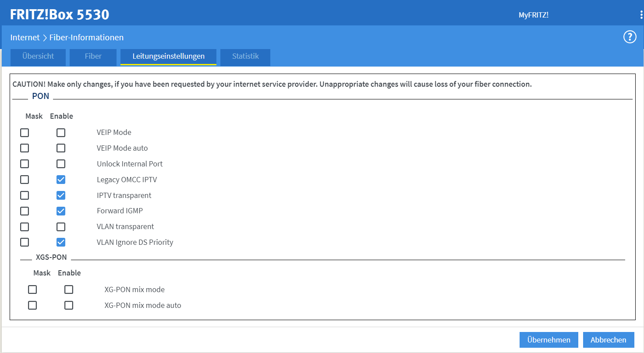
Task: Check Mask box for VLAN transparent
Action: (25, 226)
